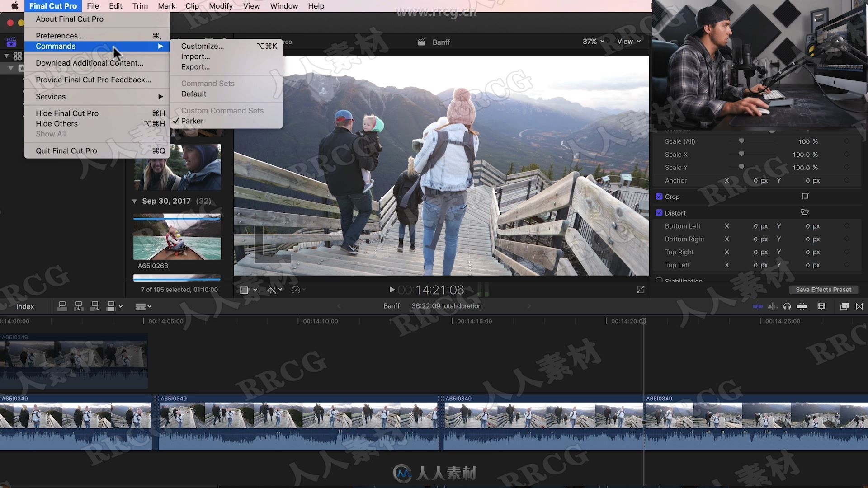Open the transform options dropdown arrow
Screen dimensions: 868x488
click(x=255, y=290)
